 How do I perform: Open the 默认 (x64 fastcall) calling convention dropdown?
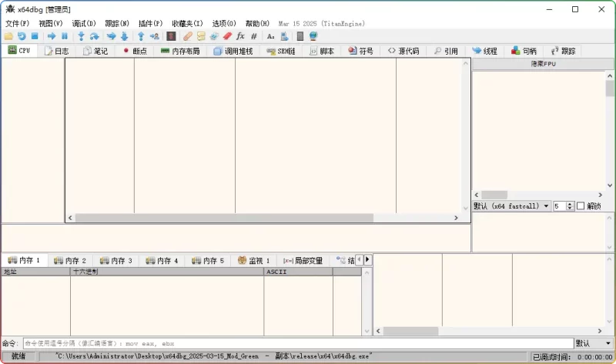511,206
